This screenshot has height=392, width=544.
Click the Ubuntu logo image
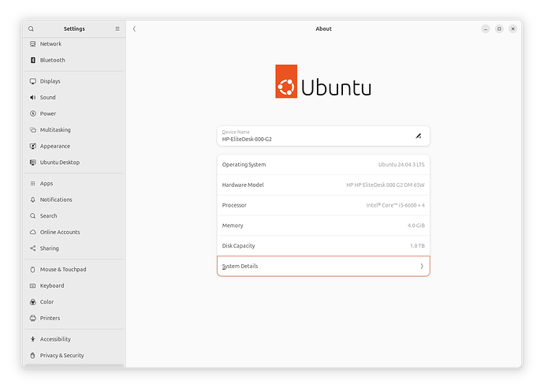[323, 81]
